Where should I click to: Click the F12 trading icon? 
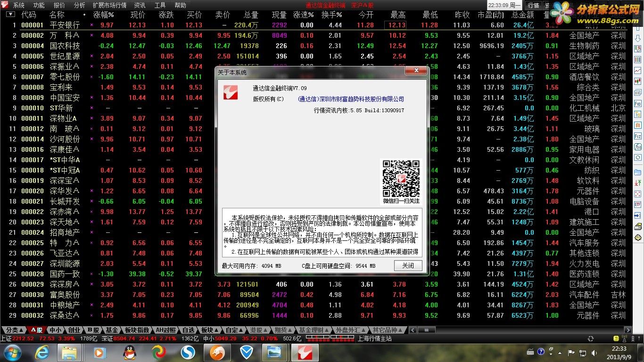click(x=638, y=136)
